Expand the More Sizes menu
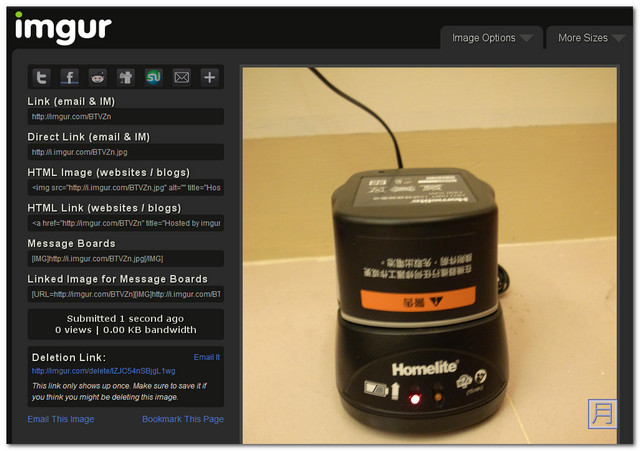The width and height of the screenshot is (640, 451). tap(590, 38)
